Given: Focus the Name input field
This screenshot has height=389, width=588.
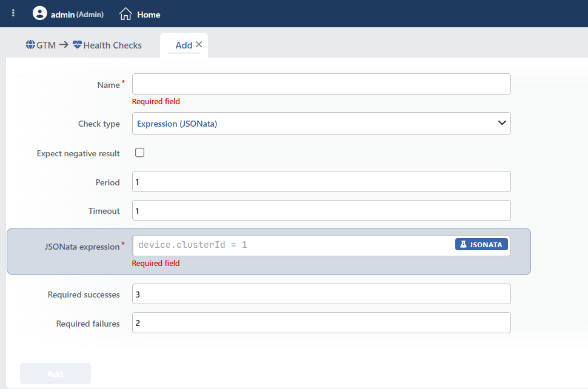Looking at the screenshot, I should (321, 84).
